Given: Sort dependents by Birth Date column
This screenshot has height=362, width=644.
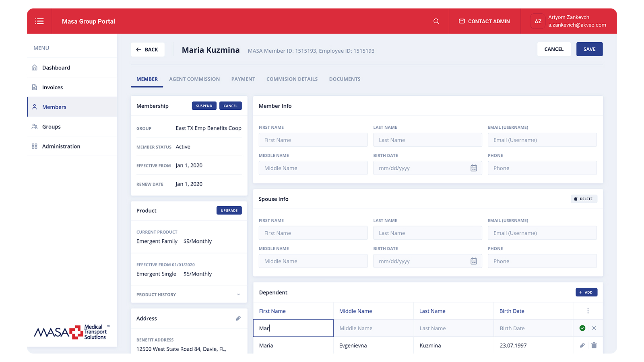Looking at the screenshot, I should pyautogui.click(x=512, y=311).
